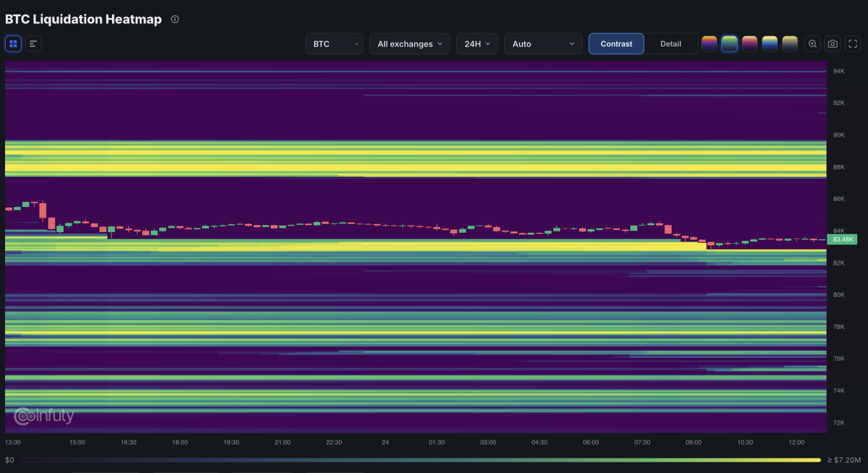Click the 88K price axis label
The width and height of the screenshot is (868, 473).
838,167
